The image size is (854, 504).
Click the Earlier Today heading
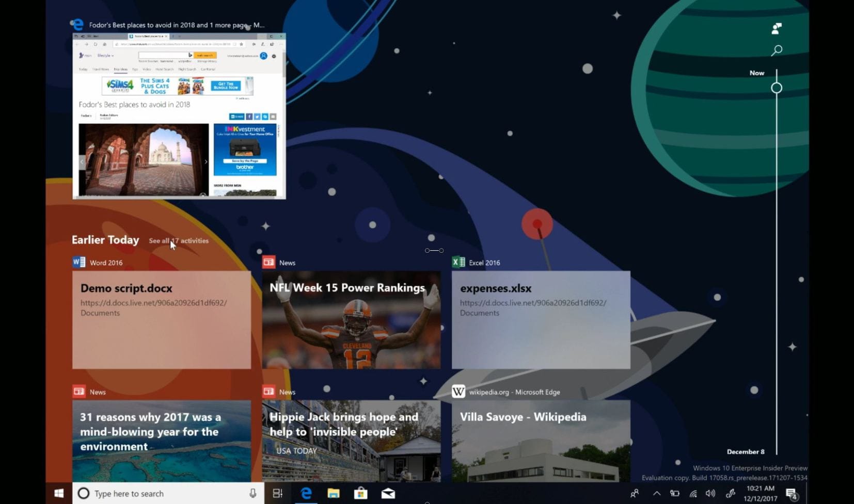pyautogui.click(x=105, y=240)
